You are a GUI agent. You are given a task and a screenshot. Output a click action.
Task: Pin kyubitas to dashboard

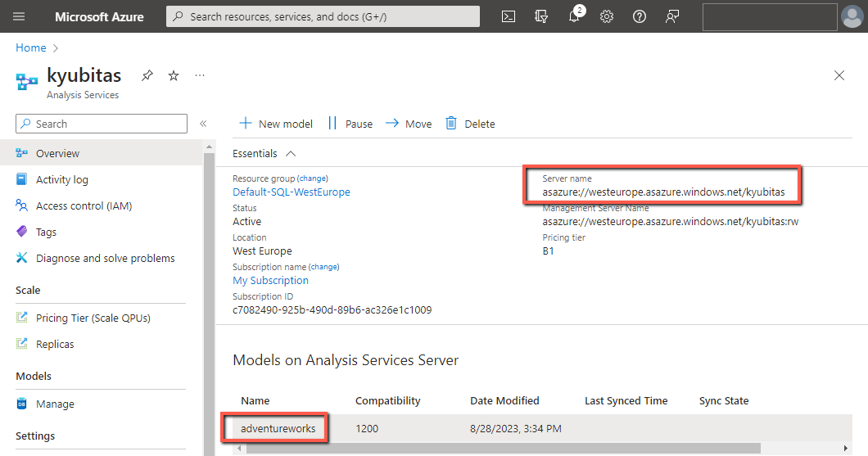pos(147,75)
